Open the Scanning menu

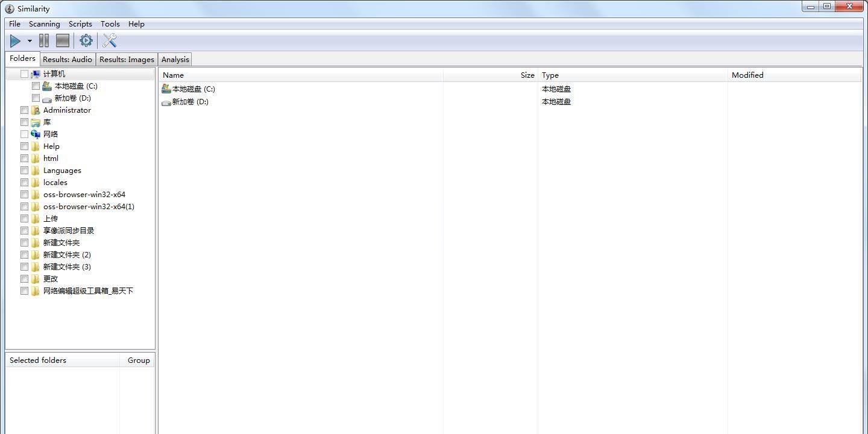coord(45,24)
